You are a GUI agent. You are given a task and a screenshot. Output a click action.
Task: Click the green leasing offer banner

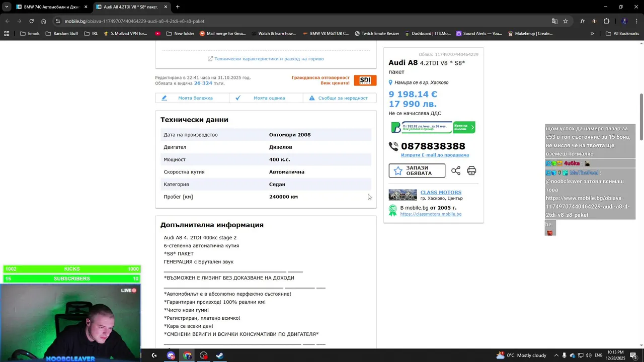[x=433, y=127]
